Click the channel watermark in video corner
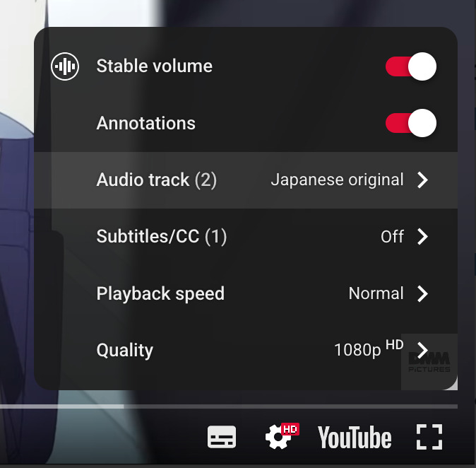The image size is (476, 468). 429,362
